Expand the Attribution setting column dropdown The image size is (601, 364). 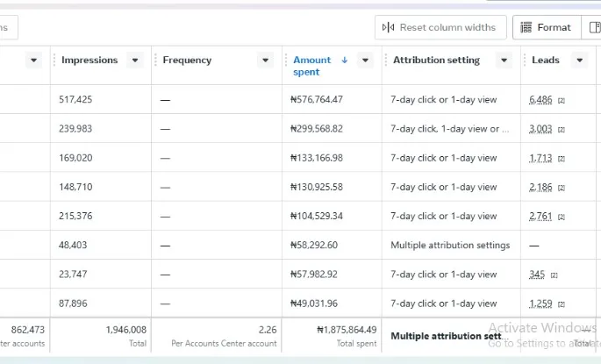point(504,61)
